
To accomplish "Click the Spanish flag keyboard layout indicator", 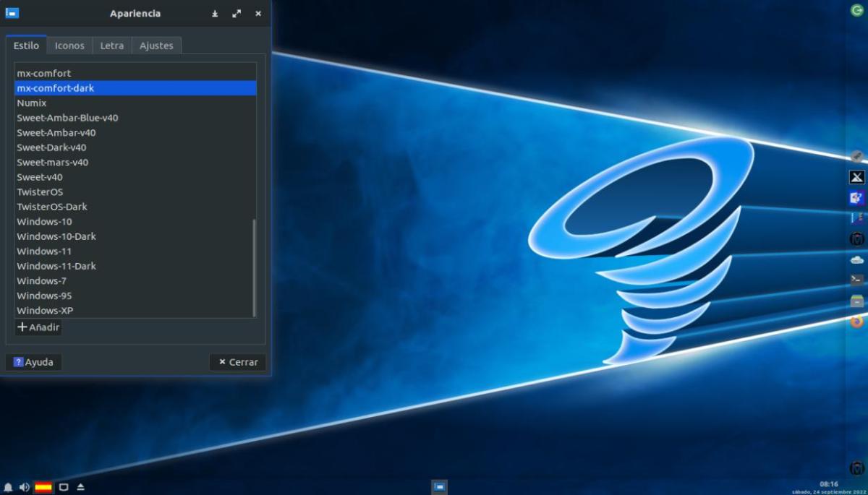I will tap(43, 487).
